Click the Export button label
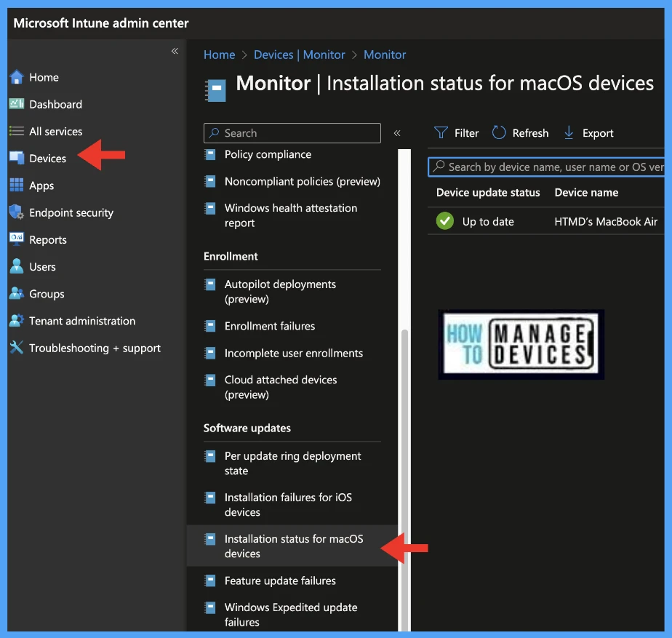The image size is (672, 638). tap(597, 133)
